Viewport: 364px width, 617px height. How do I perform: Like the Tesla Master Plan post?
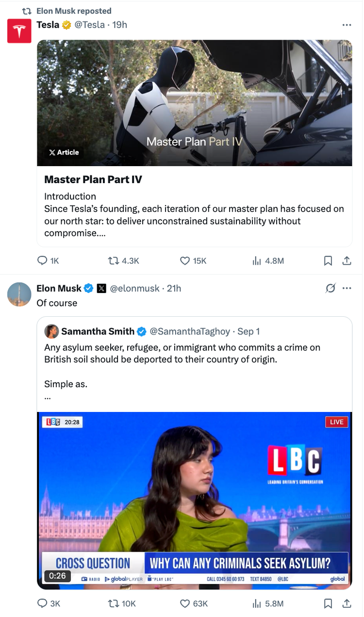pos(185,261)
